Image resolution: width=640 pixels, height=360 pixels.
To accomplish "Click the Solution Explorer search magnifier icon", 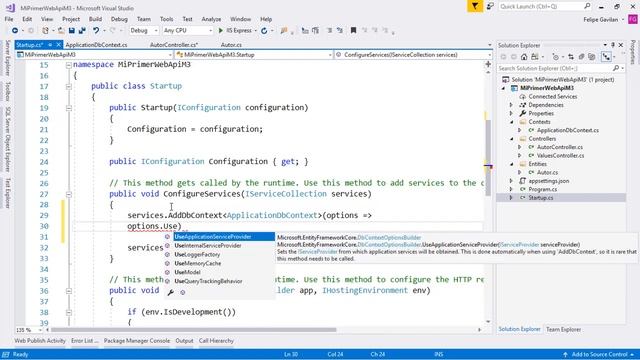I will coord(616,68).
